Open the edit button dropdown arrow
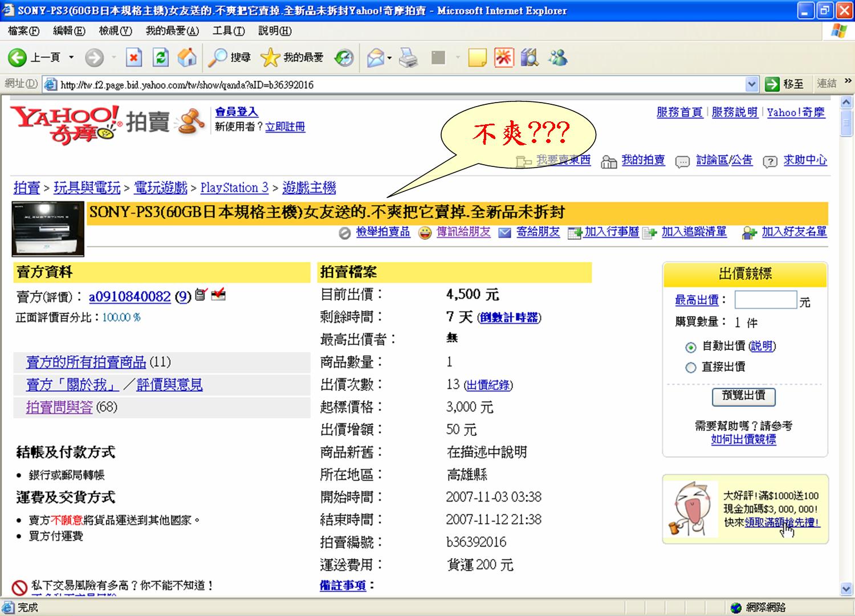The height and width of the screenshot is (616, 855). [457, 58]
